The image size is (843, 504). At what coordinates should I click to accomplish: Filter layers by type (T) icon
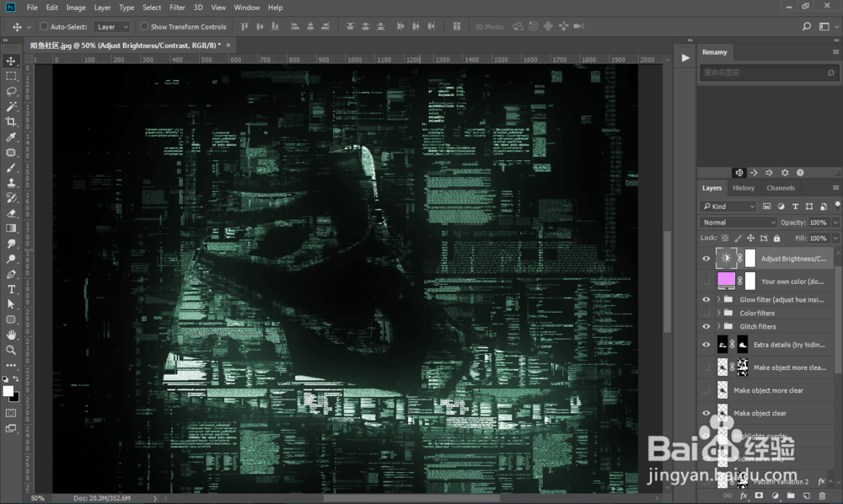[795, 206]
